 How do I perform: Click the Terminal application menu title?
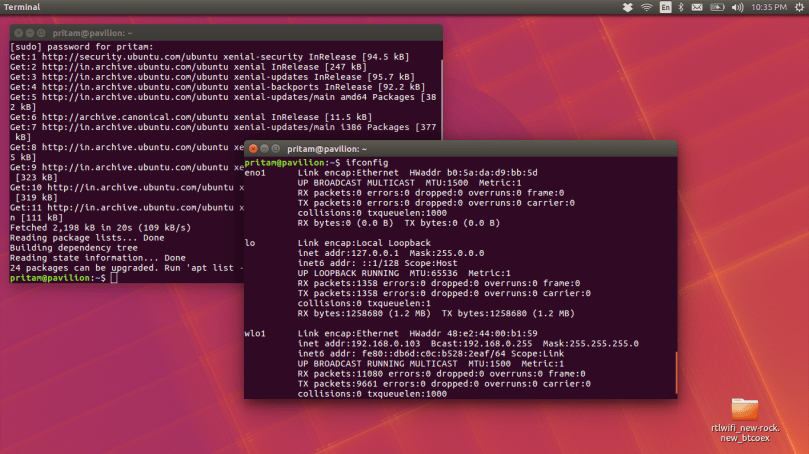[x=22, y=7]
